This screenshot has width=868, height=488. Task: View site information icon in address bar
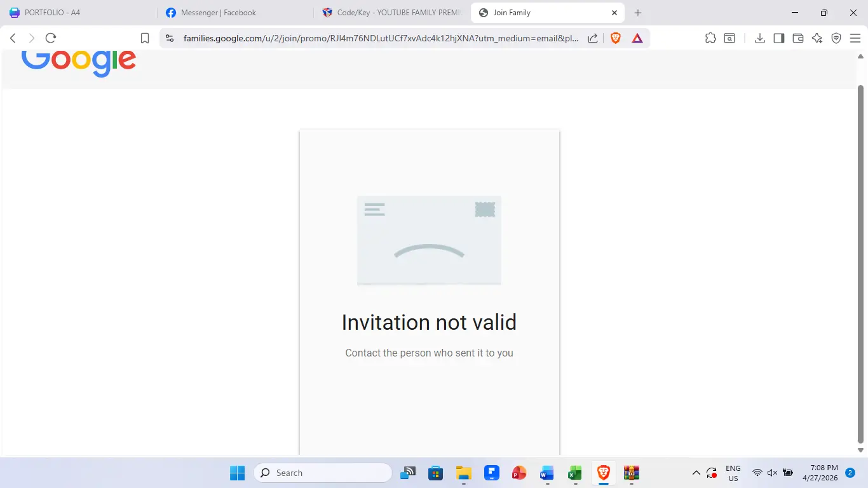click(x=169, y=38)
